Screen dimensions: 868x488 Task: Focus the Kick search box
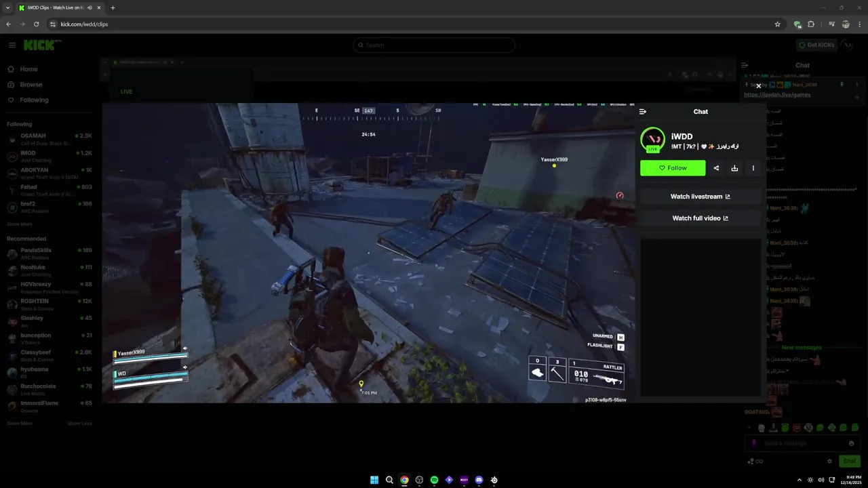[x=434, y=45]
